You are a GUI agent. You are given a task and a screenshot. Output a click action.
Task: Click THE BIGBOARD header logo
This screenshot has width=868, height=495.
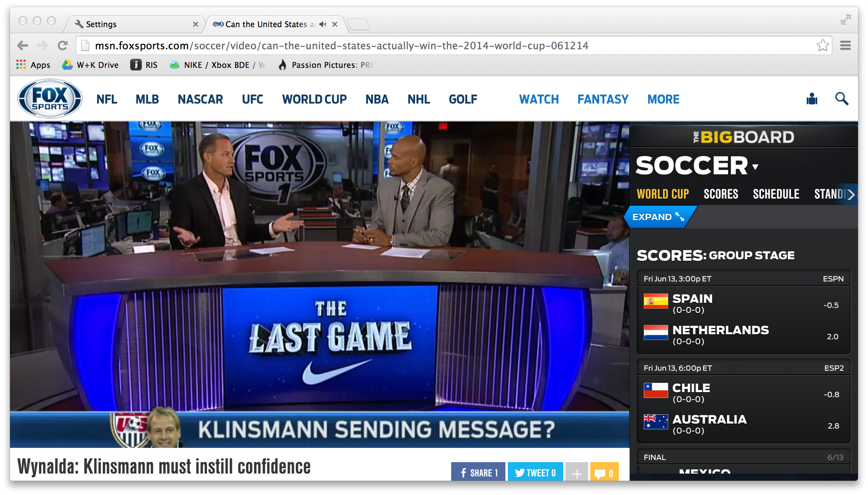coord(743,137)
